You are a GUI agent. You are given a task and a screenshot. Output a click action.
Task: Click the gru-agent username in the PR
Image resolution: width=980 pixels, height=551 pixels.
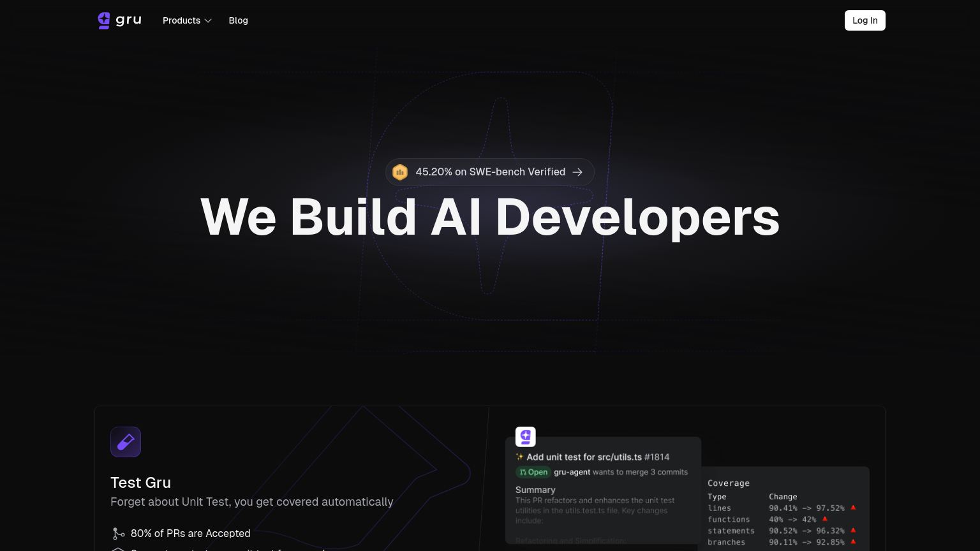[572, 473]
